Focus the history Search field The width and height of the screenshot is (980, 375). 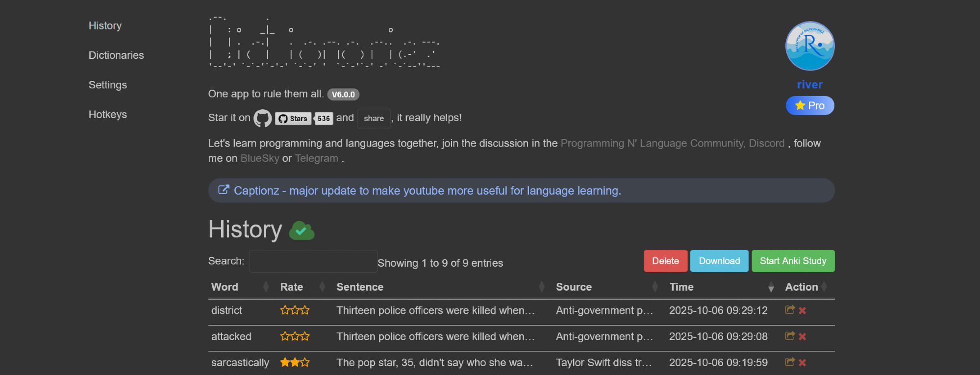[313, 261]
